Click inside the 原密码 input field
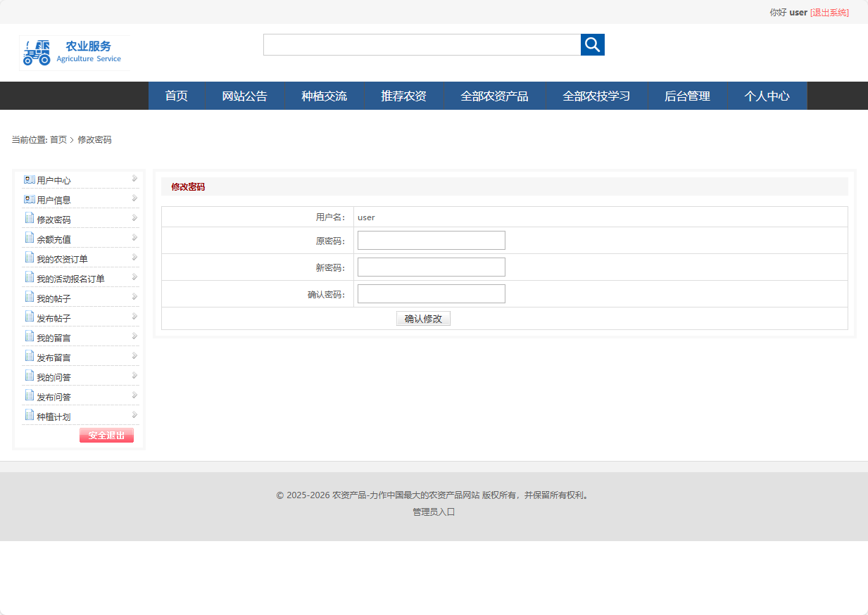This screenshot has width=868, height=615. [x=430, y=240]
